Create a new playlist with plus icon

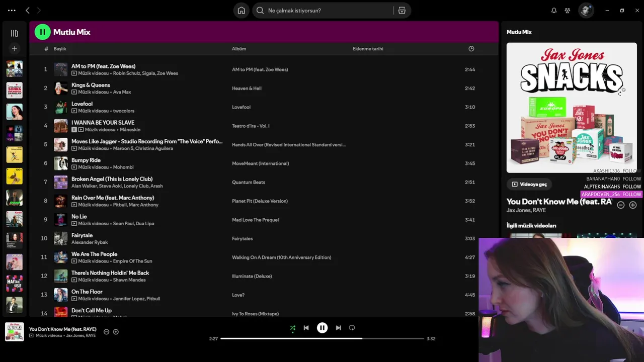[14, 49]
